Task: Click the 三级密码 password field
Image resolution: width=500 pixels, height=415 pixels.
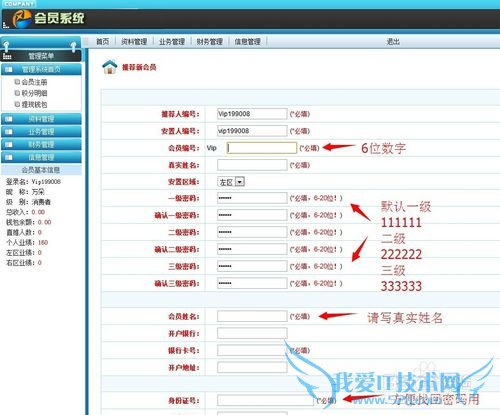Action: click(x=252, y=266)
